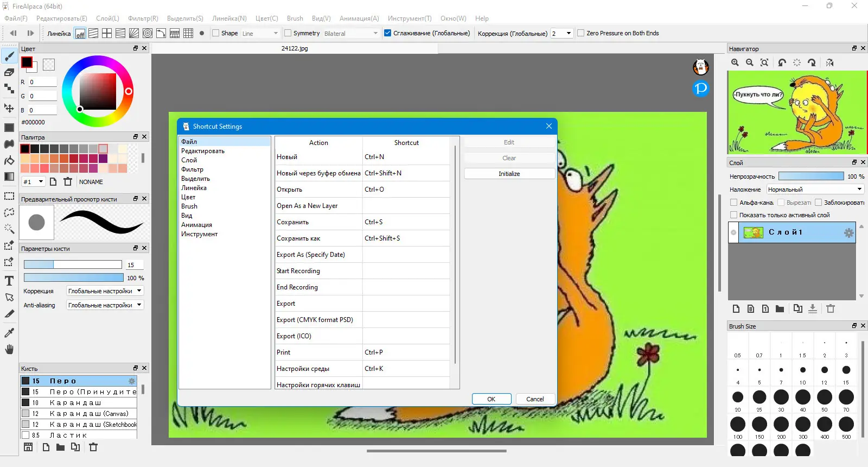Select Фильтр category in Shortcut Settings

(192, 169)
